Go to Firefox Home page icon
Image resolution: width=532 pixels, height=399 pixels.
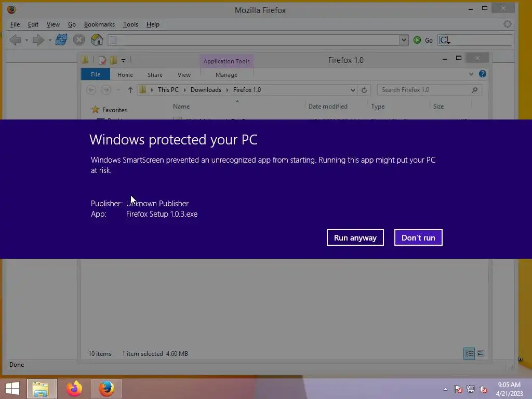pos(97,39)
